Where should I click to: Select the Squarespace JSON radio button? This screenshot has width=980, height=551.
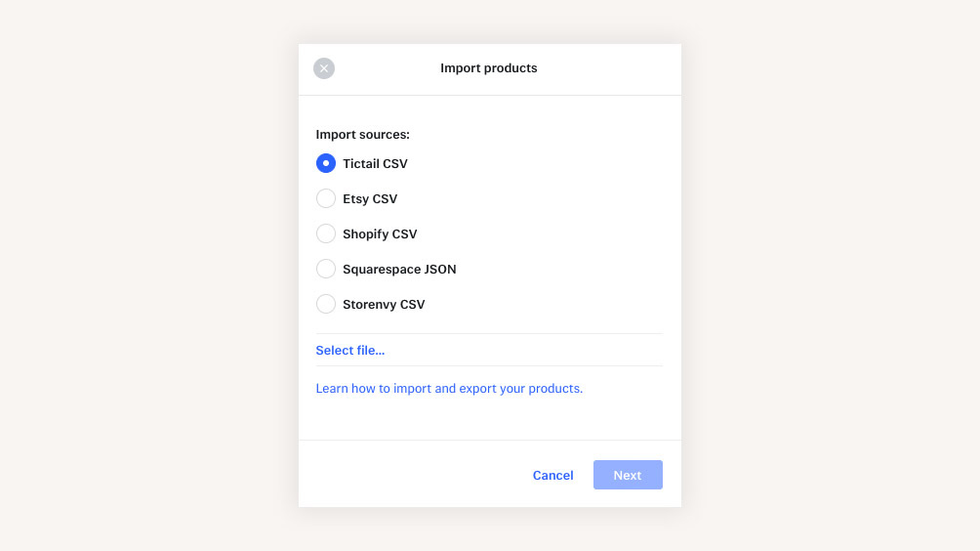[326, 269]
